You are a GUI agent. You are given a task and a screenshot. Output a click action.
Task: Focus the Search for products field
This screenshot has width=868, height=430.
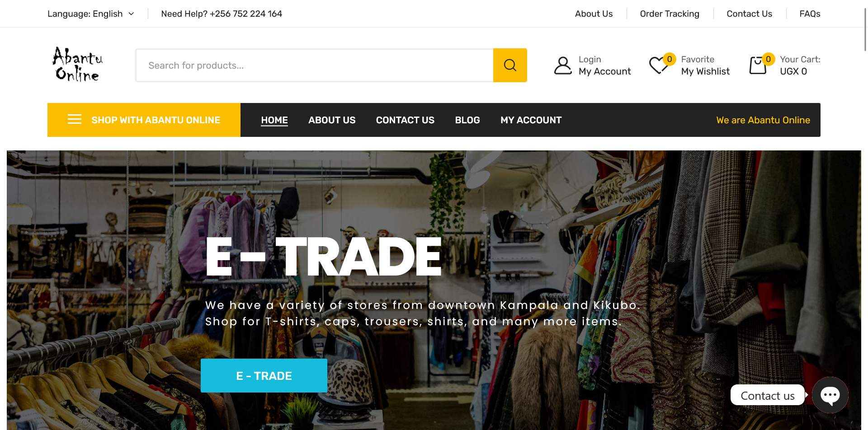click(x=315, y=65)
